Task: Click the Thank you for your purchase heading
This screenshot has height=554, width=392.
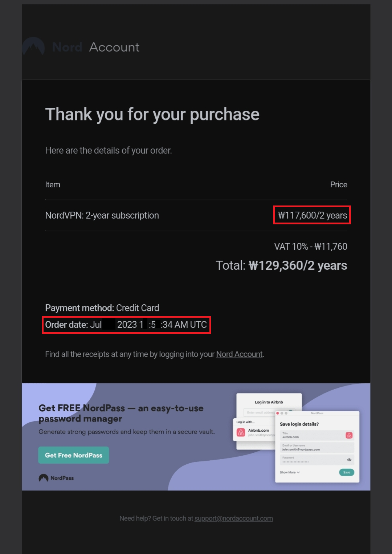Action: [x=152, y=114]
